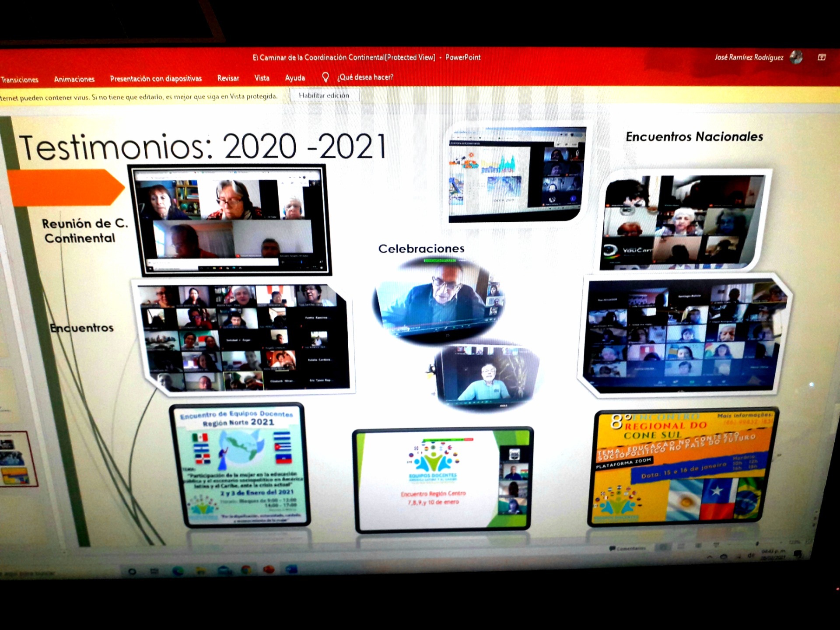Open the Presentación con diapositivas tab
840x630 pixels.
156,79
